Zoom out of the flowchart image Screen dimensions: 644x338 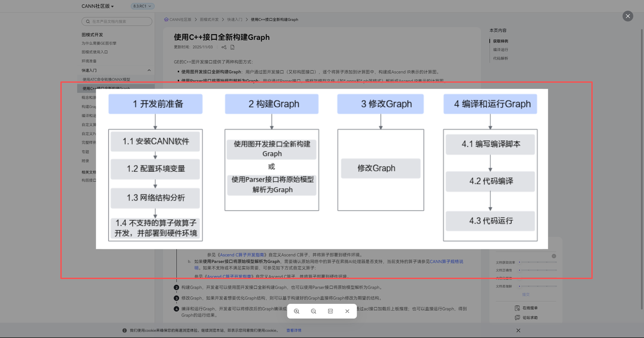coord(313,311)
